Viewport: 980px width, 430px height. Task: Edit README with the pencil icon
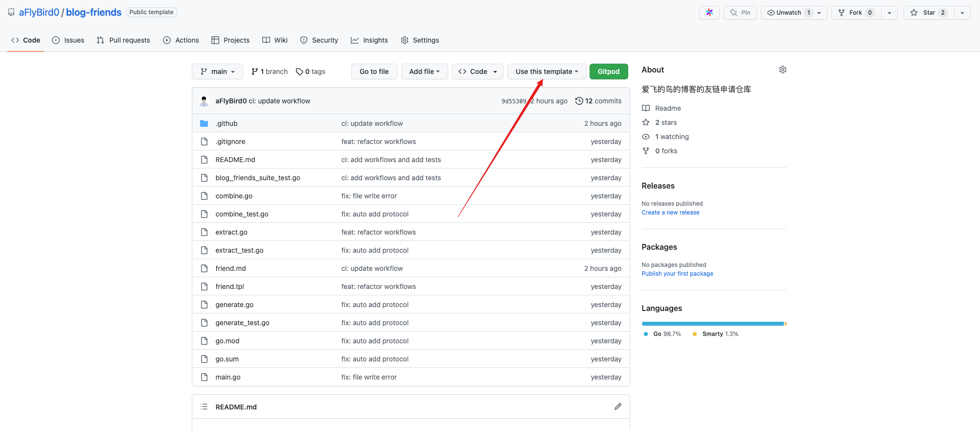coord(618,406)
